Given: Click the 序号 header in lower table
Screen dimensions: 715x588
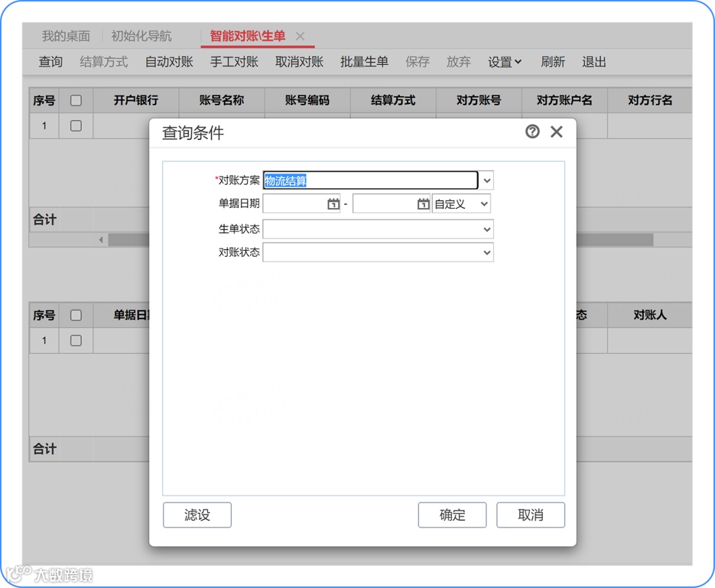Looking at the screenshot, I should (x=44, y=315).
